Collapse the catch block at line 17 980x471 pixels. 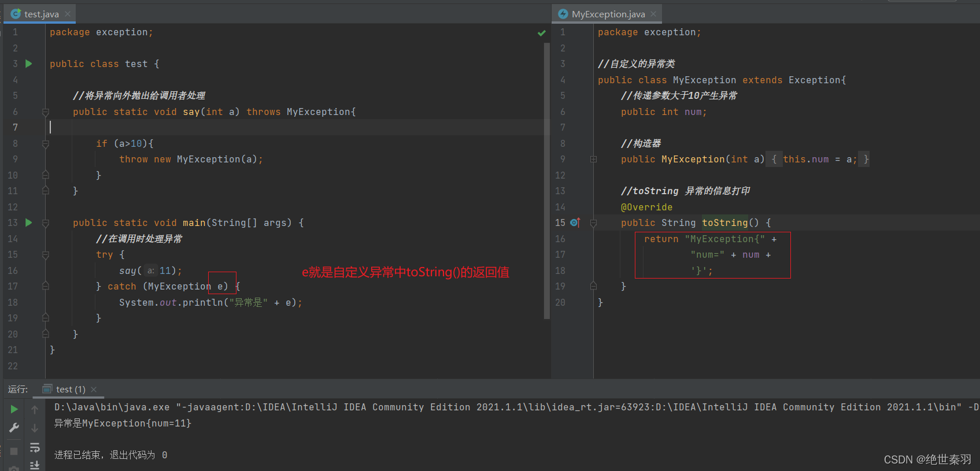45,286
